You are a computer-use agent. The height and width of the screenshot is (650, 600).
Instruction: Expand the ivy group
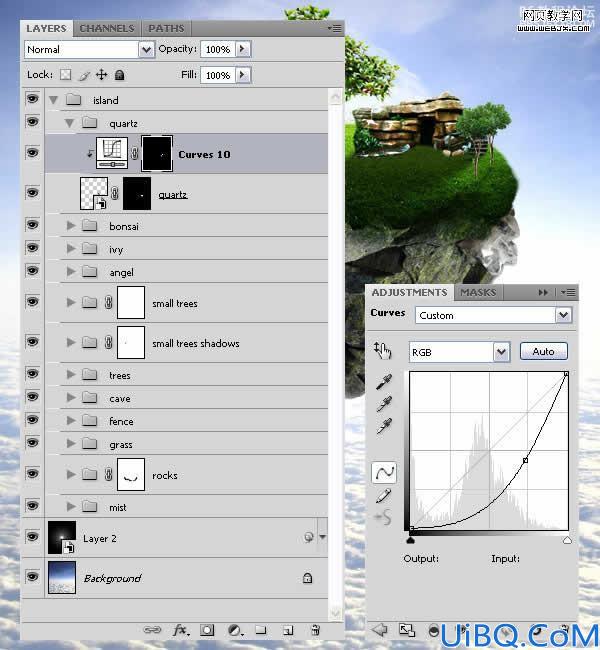tap(71, 248)
